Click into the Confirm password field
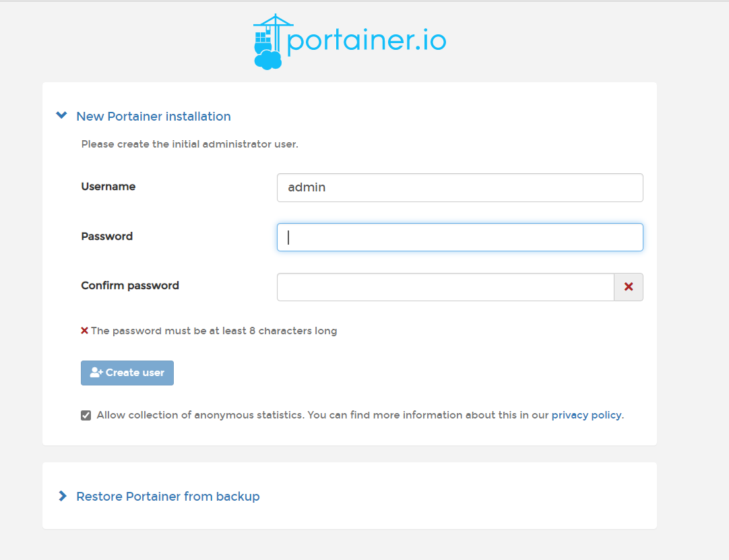Viewport: 729px width, 560px height. click(445, 287)
